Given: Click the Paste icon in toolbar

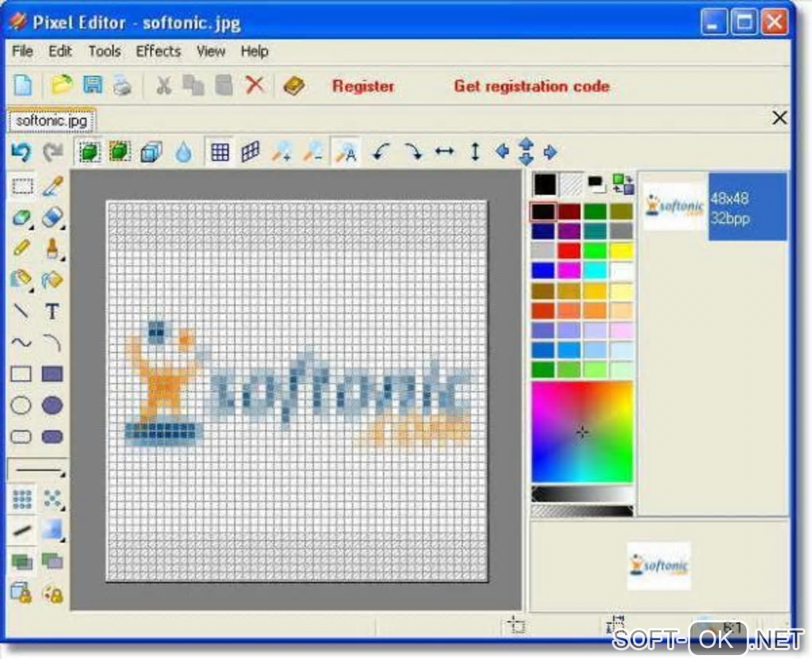Looking at the screenshot, I should click(x=224, y=85).
